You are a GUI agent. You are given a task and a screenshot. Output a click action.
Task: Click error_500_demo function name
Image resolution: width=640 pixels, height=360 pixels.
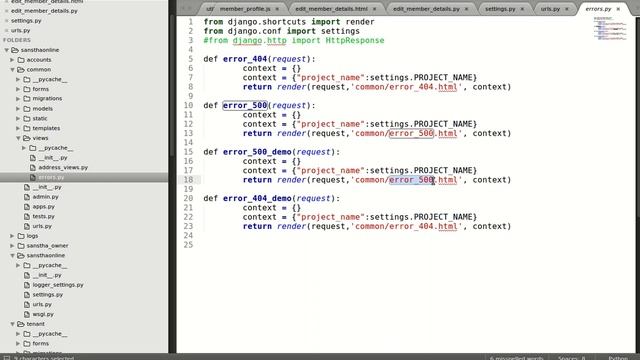coord(257,152)
